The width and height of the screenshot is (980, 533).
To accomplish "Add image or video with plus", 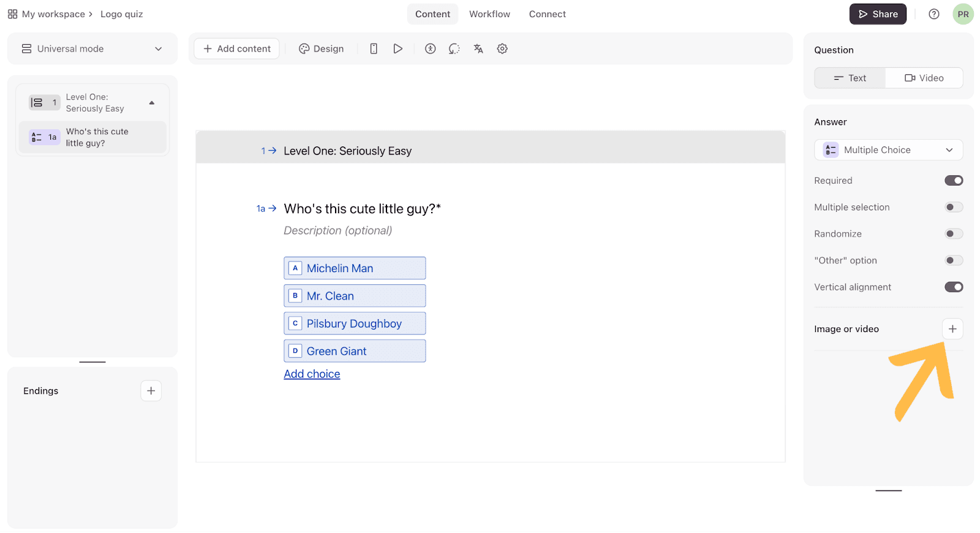I will point(952,329).
